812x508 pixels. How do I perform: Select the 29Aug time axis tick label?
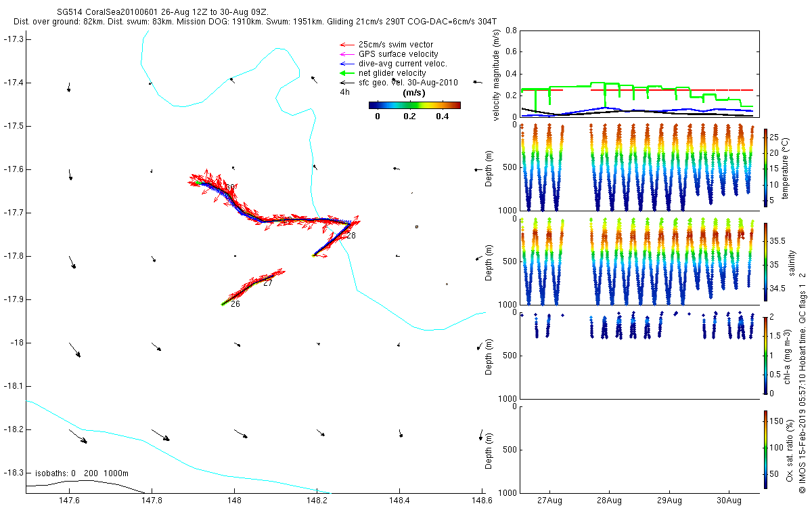669,501
